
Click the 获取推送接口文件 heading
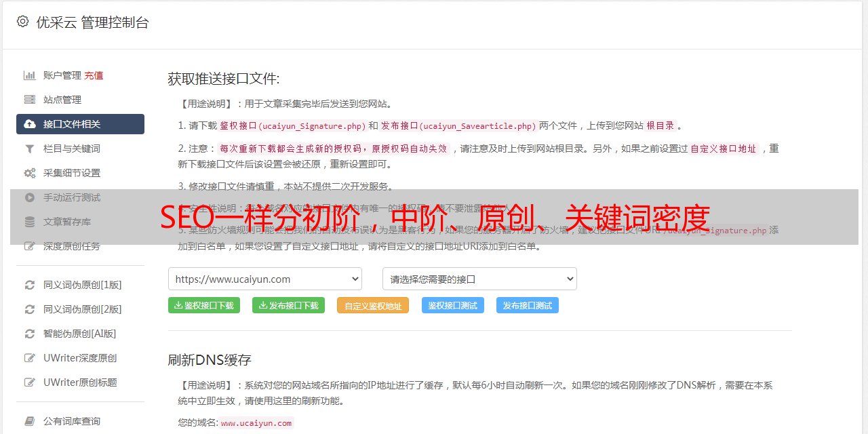click(224, 79)
